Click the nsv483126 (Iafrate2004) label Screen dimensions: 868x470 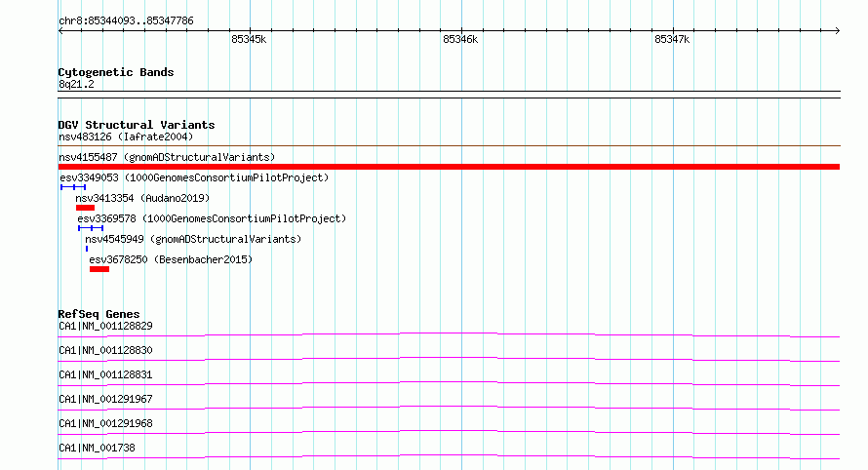point(126,137)
